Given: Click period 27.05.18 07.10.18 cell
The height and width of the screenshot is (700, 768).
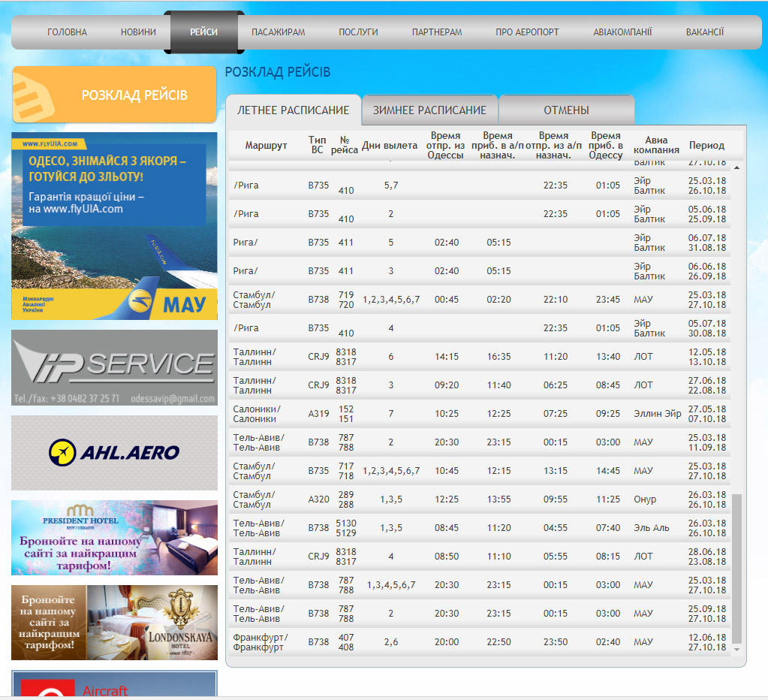Looking at the screenshot, I should coord(706,414).
